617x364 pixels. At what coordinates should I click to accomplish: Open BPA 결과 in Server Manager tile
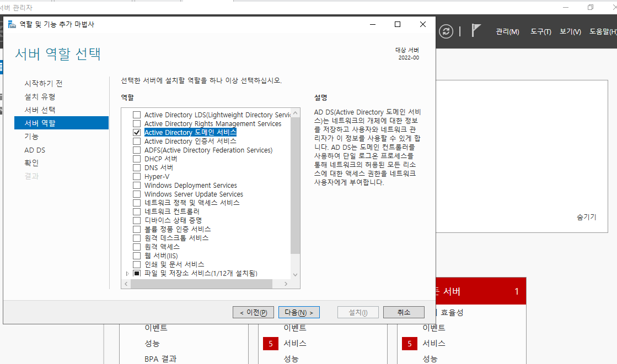(x=160, y=358)
